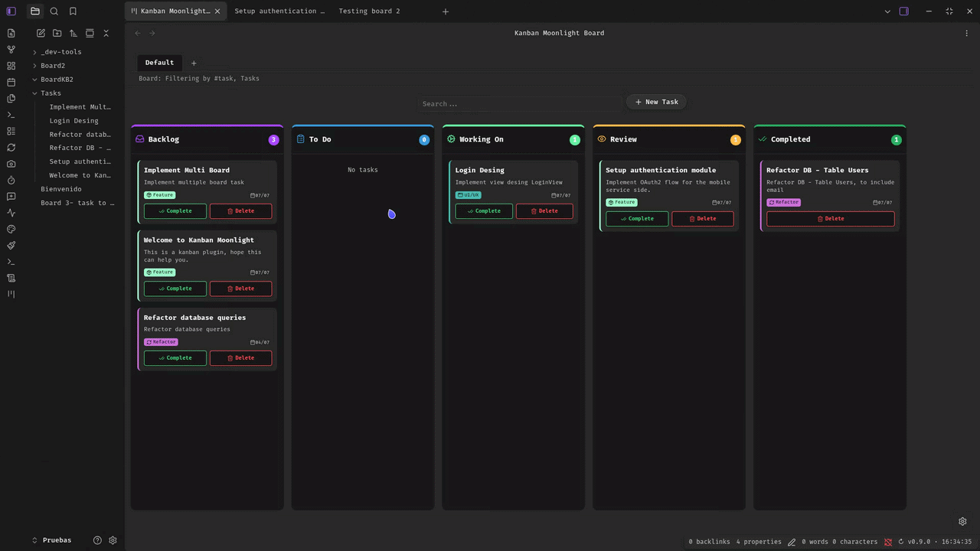
Task: Open vault help question mark icon
Action: pyautogui.click(x=97, y=540)
